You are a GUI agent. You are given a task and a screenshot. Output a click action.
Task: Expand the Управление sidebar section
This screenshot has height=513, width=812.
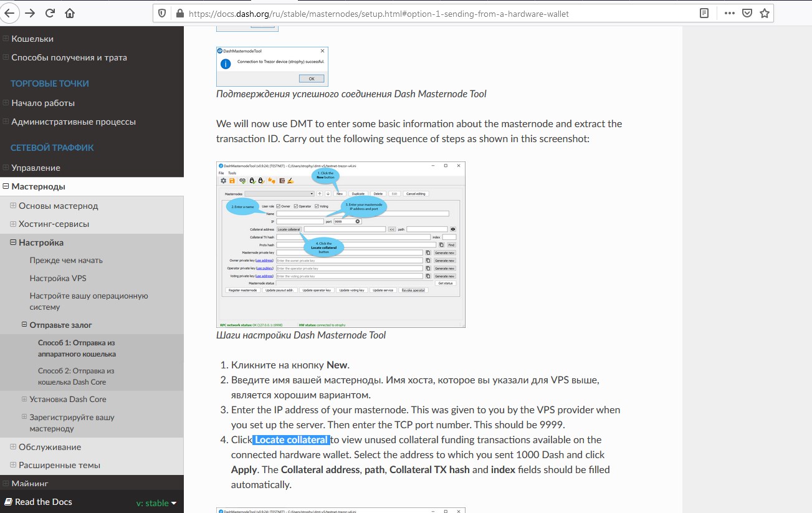tap(6, 168)
